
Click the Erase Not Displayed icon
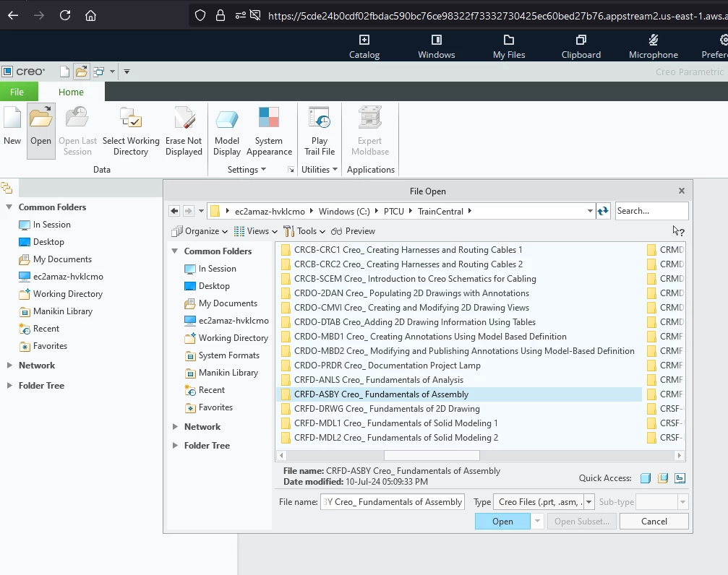184,117
